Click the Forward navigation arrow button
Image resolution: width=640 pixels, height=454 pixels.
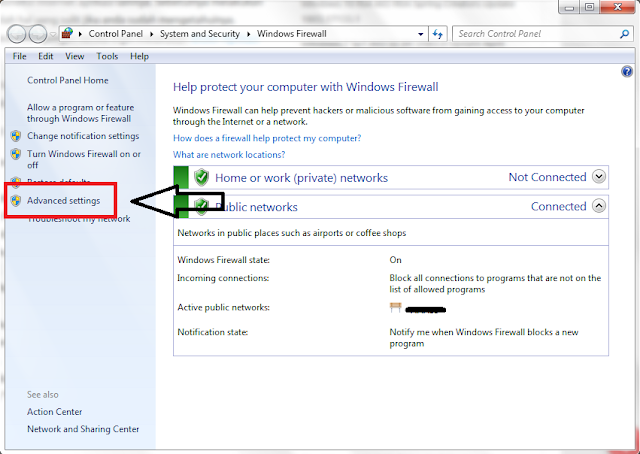[38, 34]
